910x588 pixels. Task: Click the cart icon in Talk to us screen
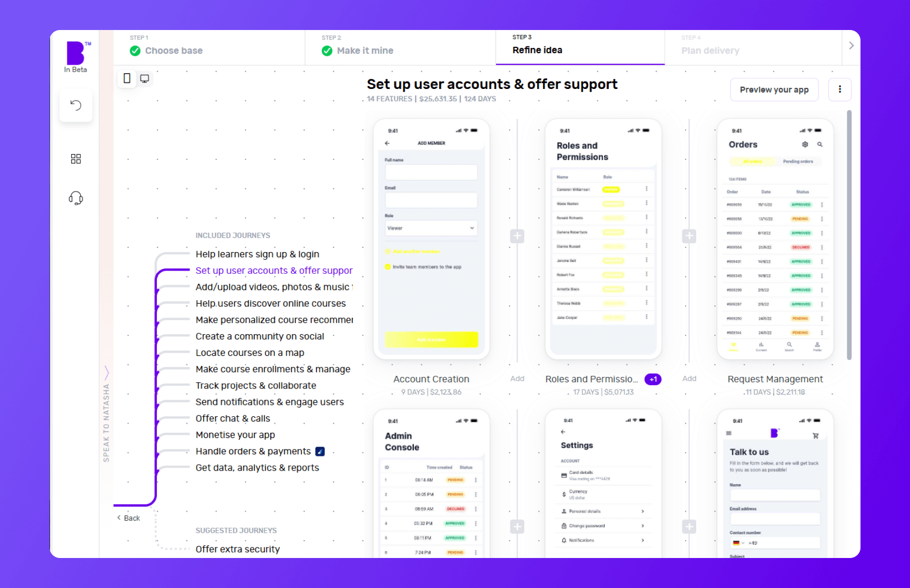[815, 435]
